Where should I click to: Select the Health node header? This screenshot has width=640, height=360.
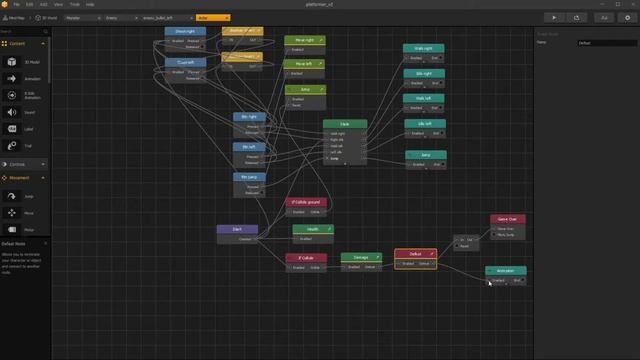click(313, 229)
